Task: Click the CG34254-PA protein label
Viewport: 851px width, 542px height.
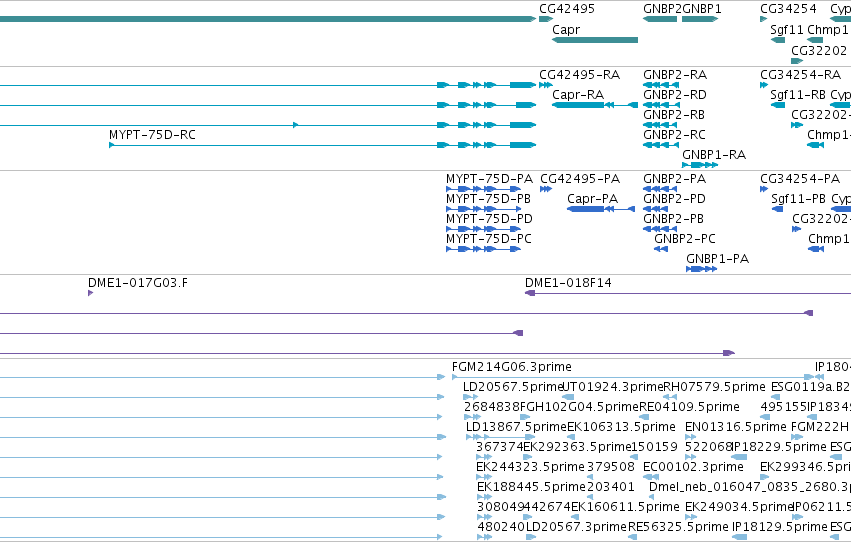Action: point(800,178)
